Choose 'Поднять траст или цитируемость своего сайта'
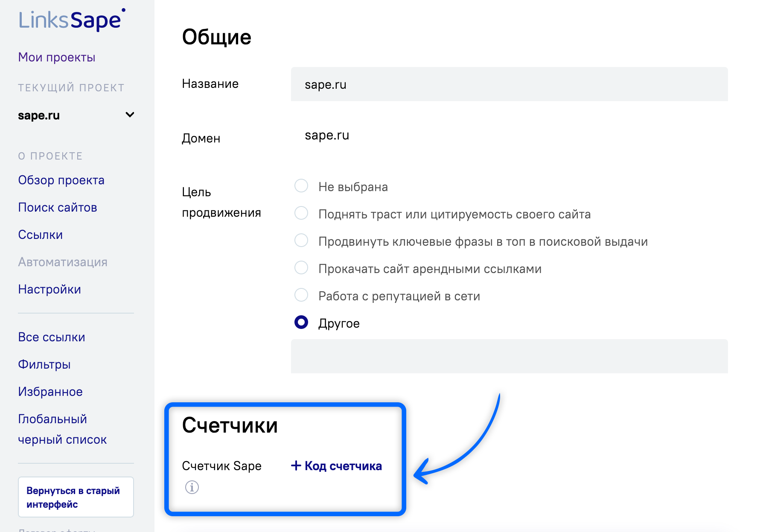The image size is (763, 532). [301, 213]
